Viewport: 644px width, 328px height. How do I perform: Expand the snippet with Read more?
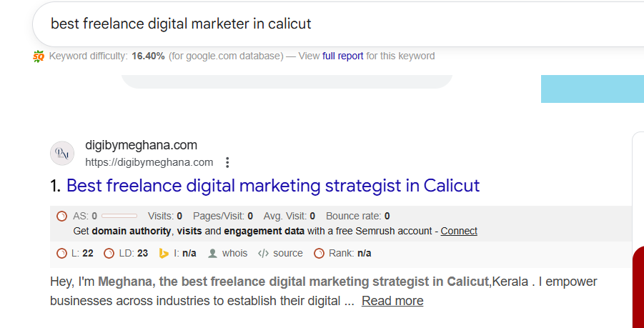point(392,301)
